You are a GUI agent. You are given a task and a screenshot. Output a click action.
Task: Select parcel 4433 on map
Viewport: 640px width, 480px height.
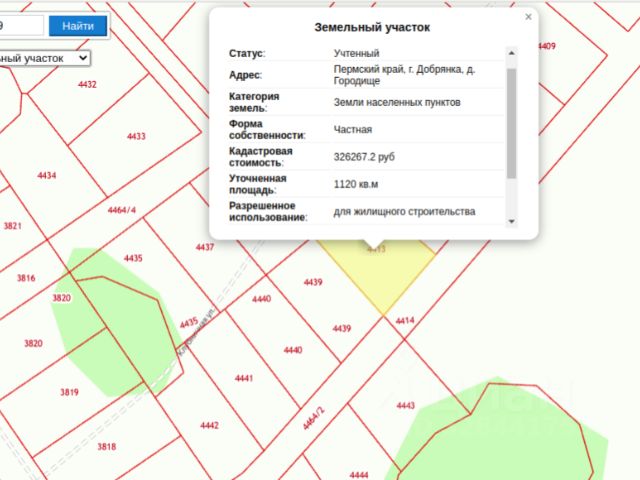pos(136,136)
